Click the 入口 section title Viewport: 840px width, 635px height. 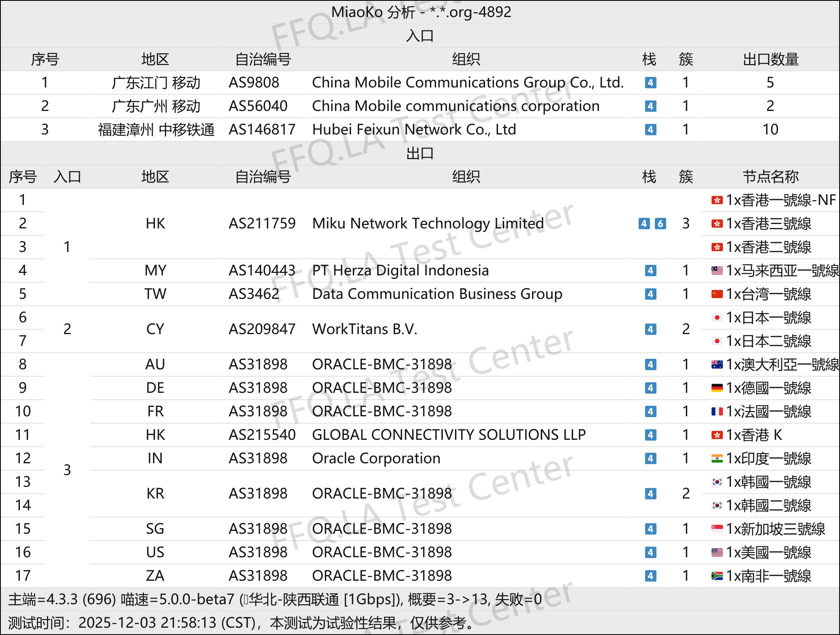tap(420, 36)
